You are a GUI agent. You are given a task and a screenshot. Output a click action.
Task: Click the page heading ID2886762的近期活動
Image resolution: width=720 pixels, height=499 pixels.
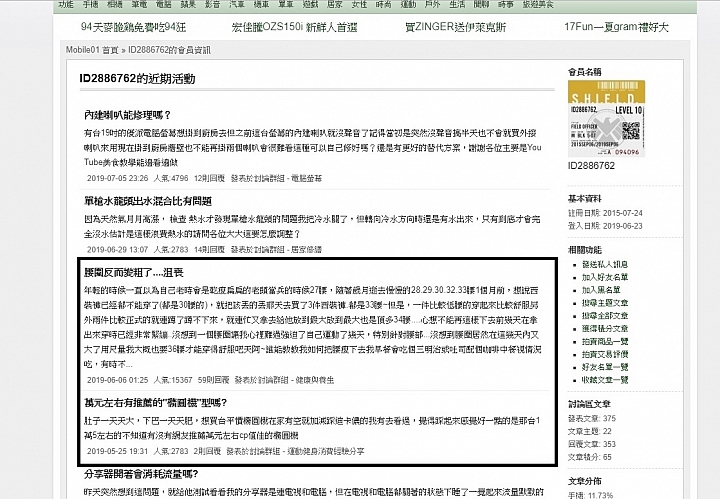click(x=137, y=78)
